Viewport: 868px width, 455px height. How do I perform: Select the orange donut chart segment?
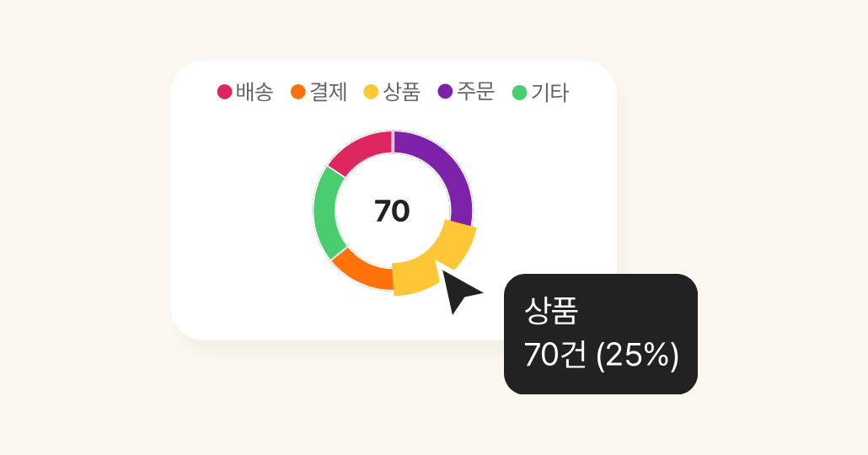360,270
